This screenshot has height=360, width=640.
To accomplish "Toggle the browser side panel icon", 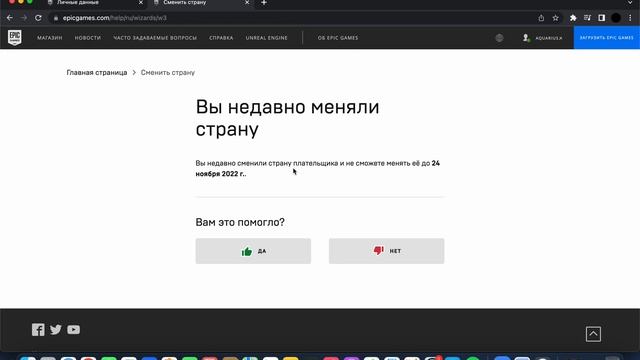I will click(602, 18).
